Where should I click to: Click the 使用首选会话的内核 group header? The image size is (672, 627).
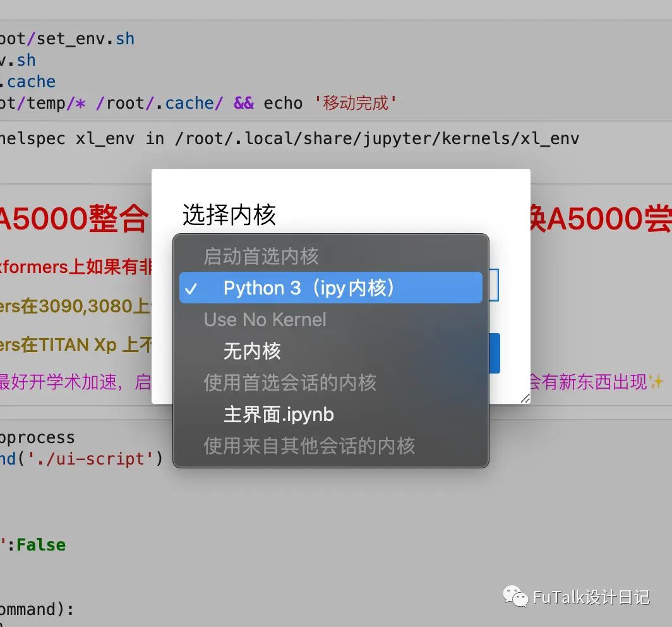pos(290,382)
